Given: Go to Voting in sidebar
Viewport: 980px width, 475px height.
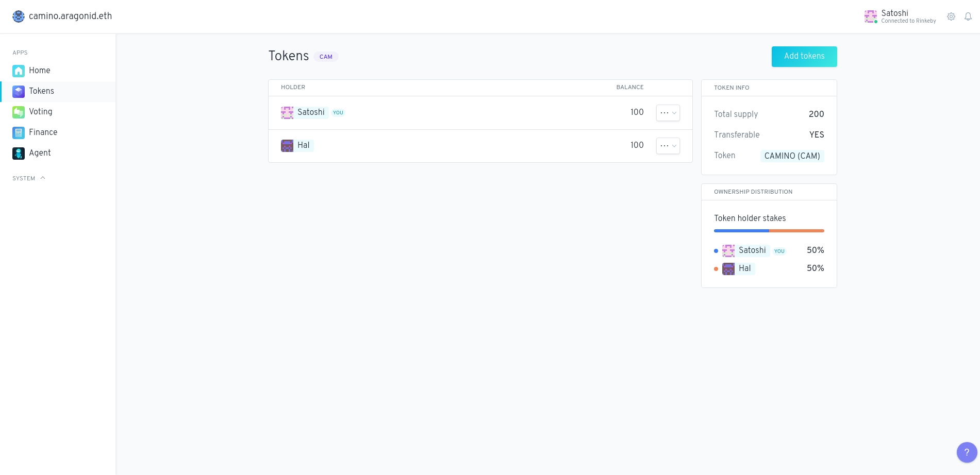Looking at the screenshot, I should (41, 112).
